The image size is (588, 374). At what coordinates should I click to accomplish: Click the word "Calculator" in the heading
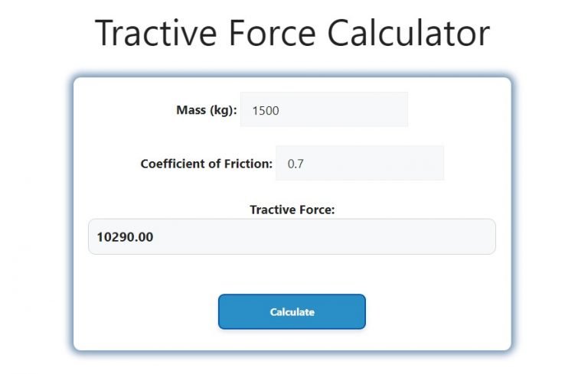tap(394, 33)
